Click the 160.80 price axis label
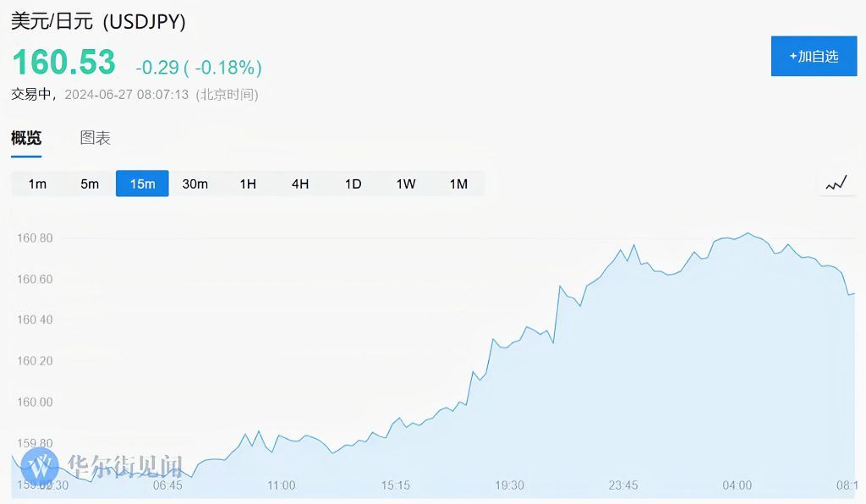This screenshot has width=866, height=504. pyautogui.click(x=35, y=238)
